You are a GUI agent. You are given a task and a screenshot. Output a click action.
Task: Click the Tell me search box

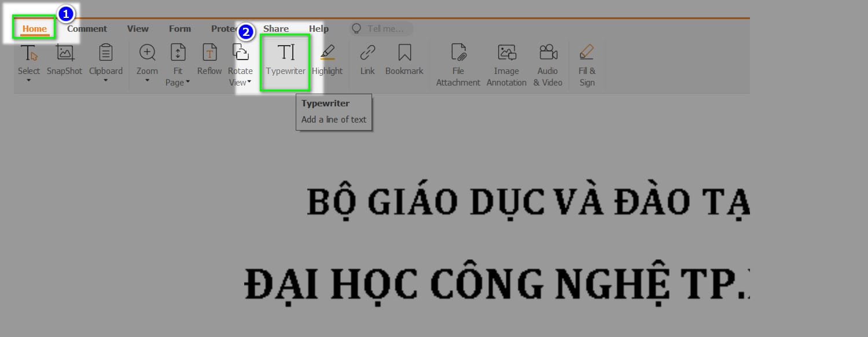click(381, 28)
